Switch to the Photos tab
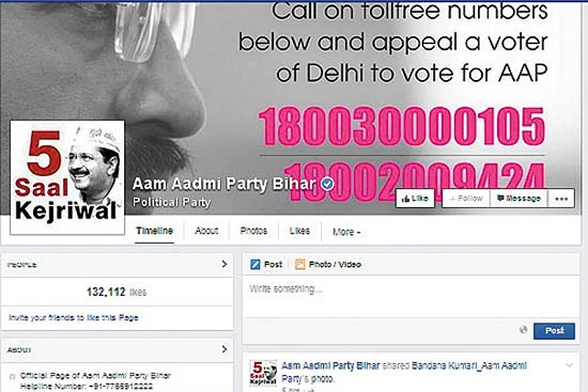The height and width of the screenshot is (392, 588). [x=253, y=231]
